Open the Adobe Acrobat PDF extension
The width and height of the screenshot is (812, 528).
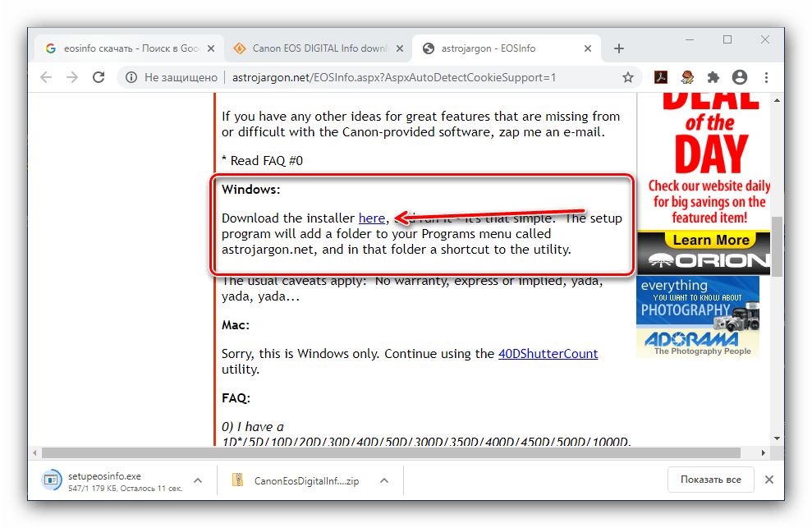point(659,77)
